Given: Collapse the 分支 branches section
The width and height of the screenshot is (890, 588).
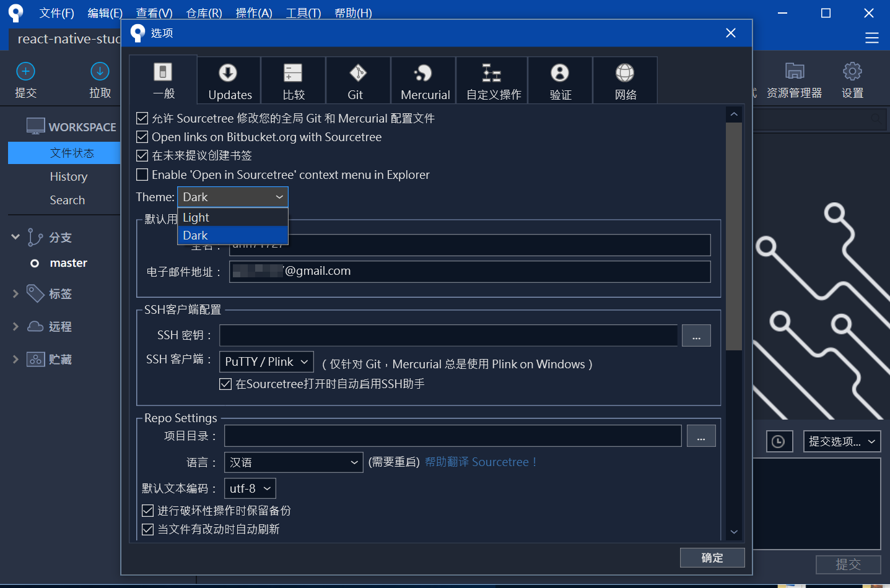Looking at the screenshot, I should pos(15,237).
